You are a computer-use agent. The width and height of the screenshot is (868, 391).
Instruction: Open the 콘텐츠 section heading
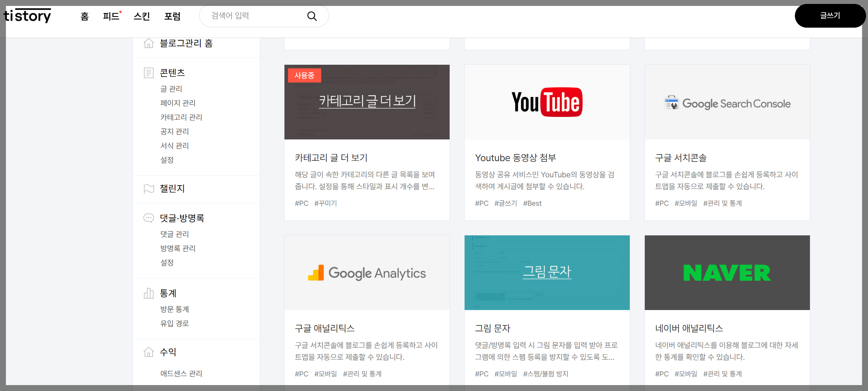(x=172, y=73)
